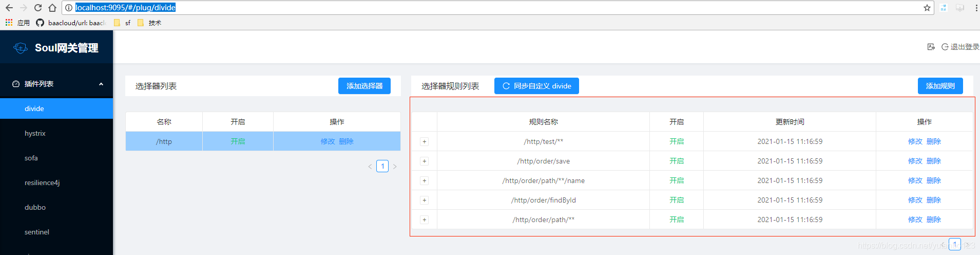Open the browser three-dot menu

[x=976, y=8]
